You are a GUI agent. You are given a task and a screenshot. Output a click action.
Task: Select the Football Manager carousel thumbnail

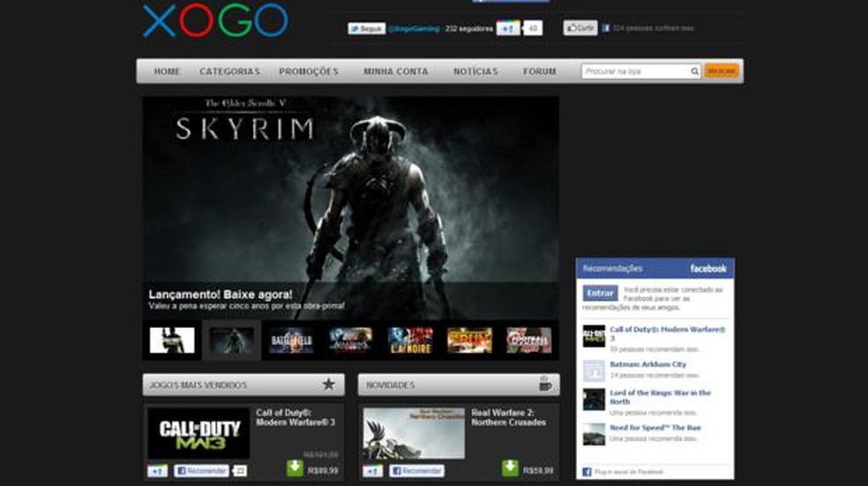click(x=529, y=340)
